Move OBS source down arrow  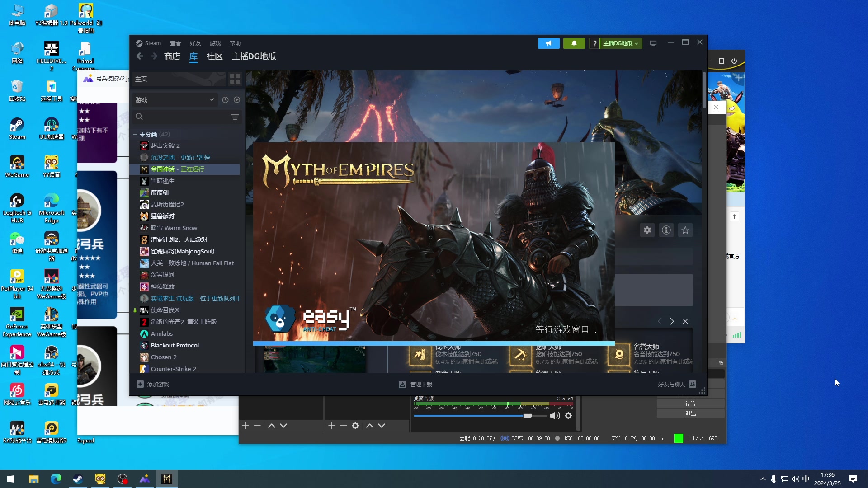coord(382,426)
